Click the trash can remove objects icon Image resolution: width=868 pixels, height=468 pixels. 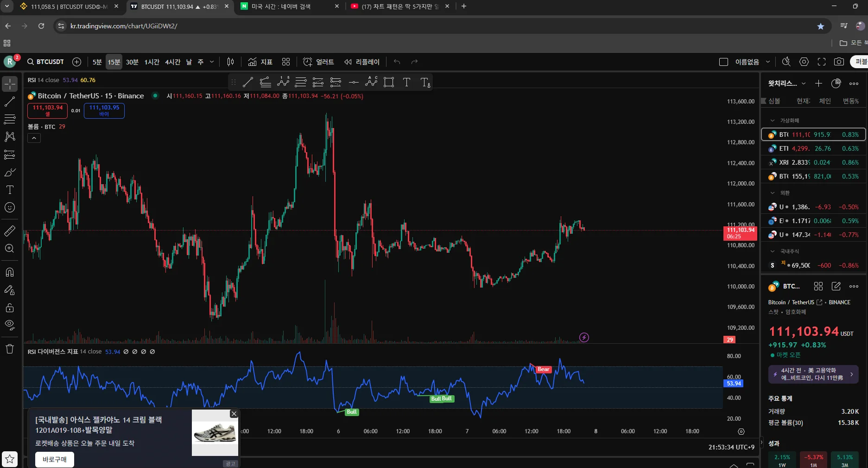click(x=10, y=349)
